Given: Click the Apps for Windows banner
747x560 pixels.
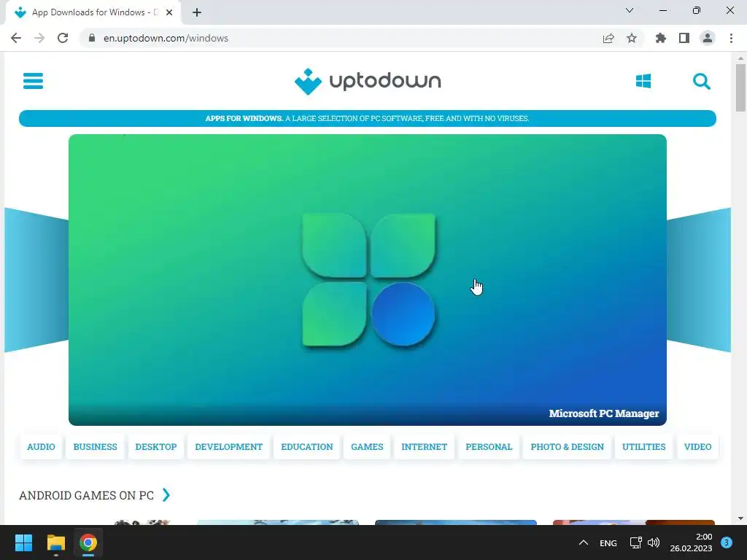Looking at the screenshot, I should [x=368, y=119].
